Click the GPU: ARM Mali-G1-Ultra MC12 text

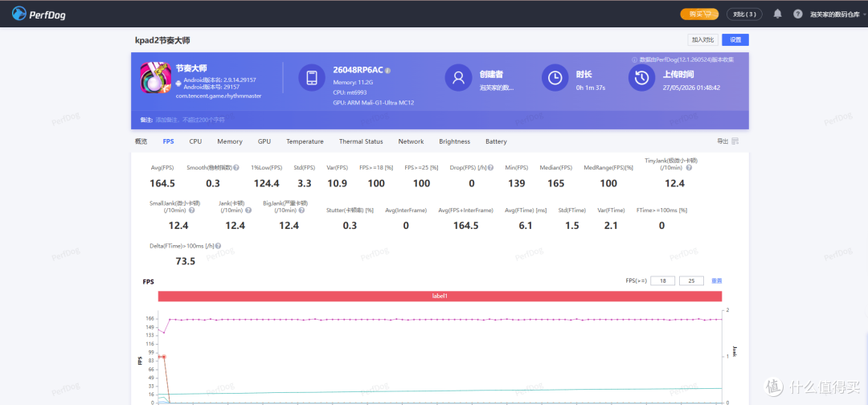coord(374,103)
